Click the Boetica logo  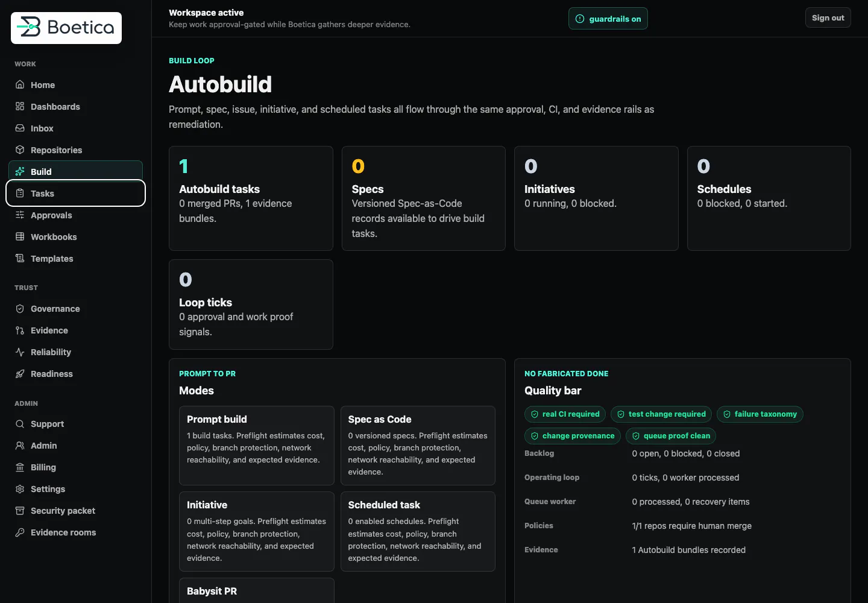(x=66, y=28)
